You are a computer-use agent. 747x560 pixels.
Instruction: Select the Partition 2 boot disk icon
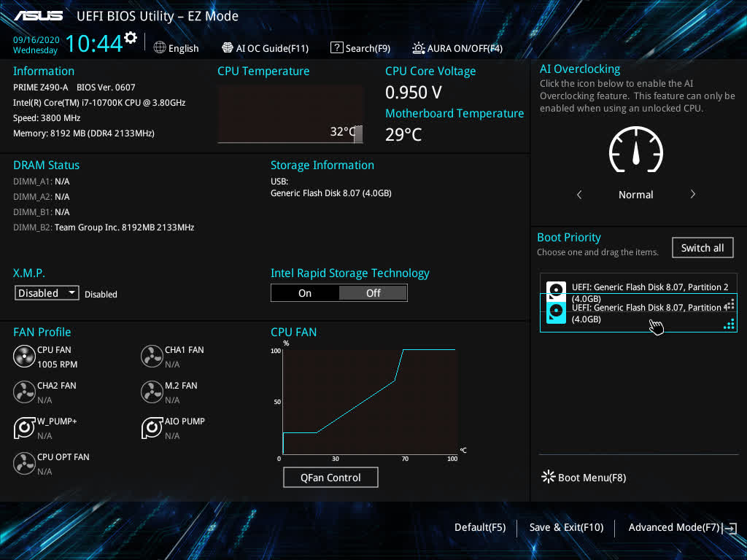[556, 290]
